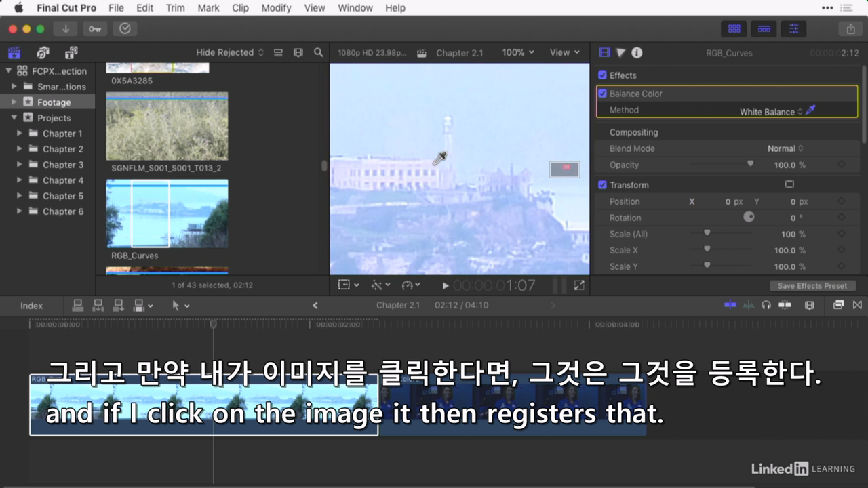Show the titles and generators sidebar

(x=71, y=52)
